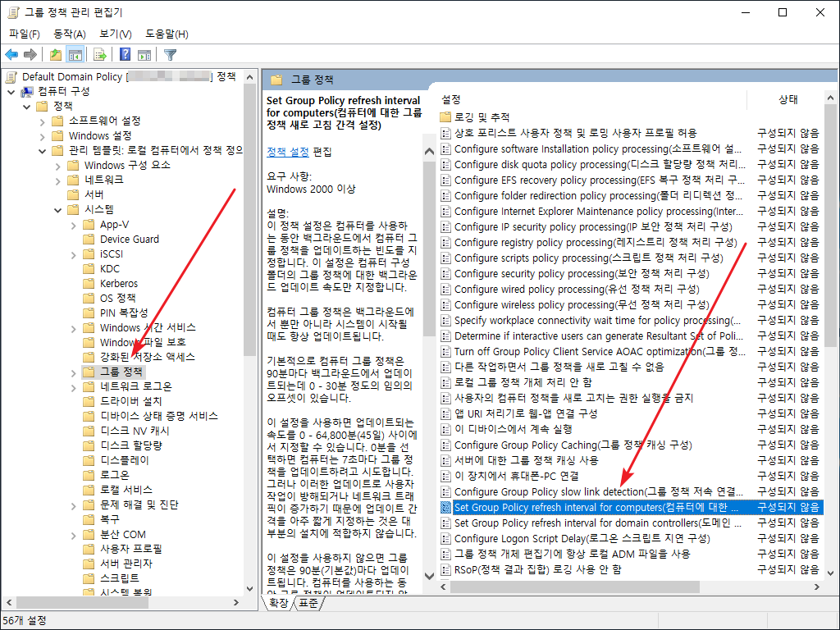Expand the iSCSI tree node
Image resolution: width=840 pixels, height=630 pixels.
73,254
